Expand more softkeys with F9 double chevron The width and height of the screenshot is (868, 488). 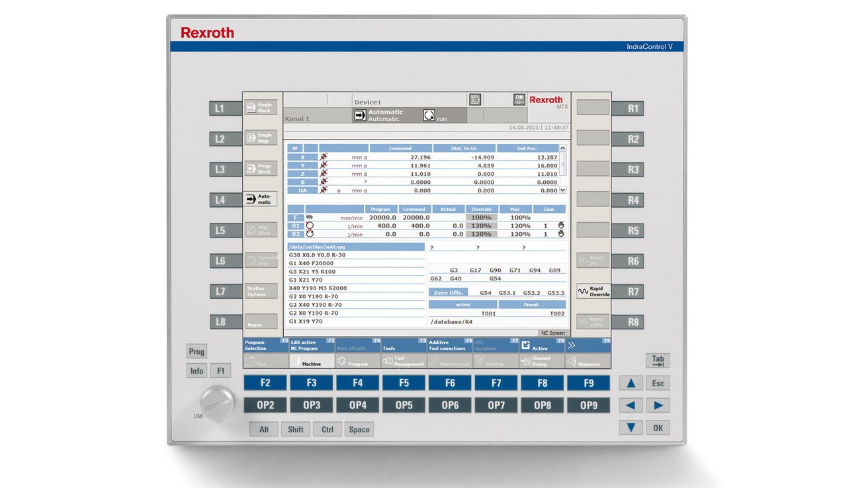[x=587, y=345]
